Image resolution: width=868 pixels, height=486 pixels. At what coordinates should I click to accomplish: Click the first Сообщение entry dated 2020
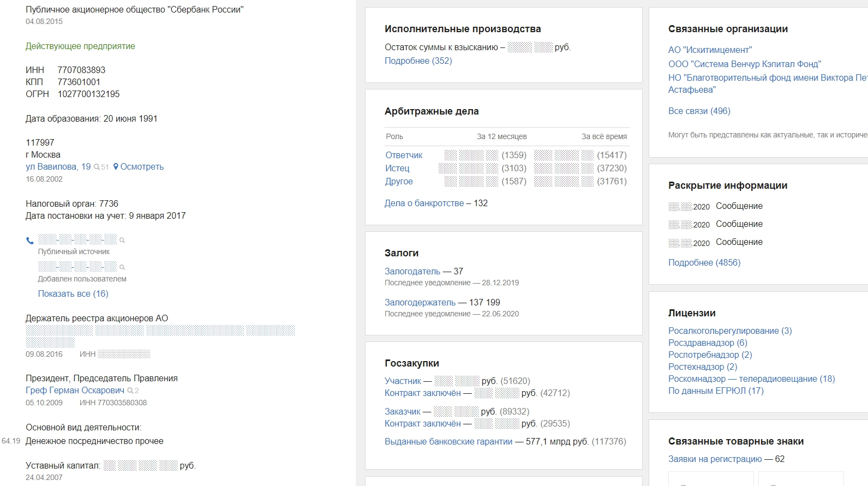point(739,206)
